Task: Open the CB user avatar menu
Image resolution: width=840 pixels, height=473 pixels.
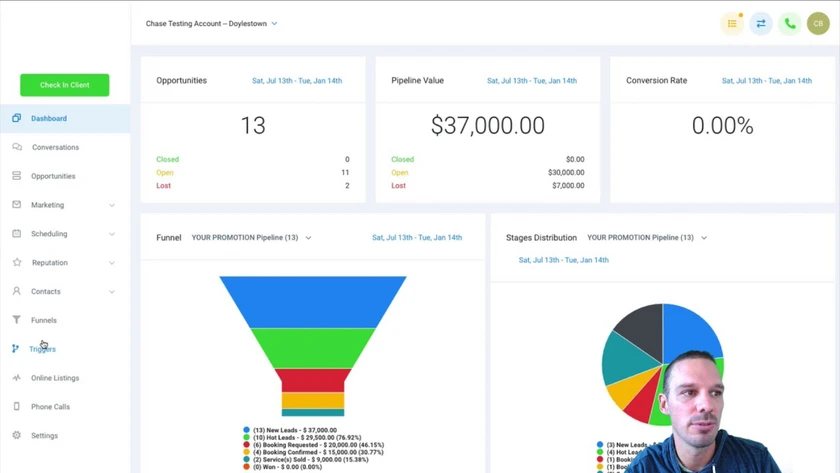Action: click(x=818, y=24)
